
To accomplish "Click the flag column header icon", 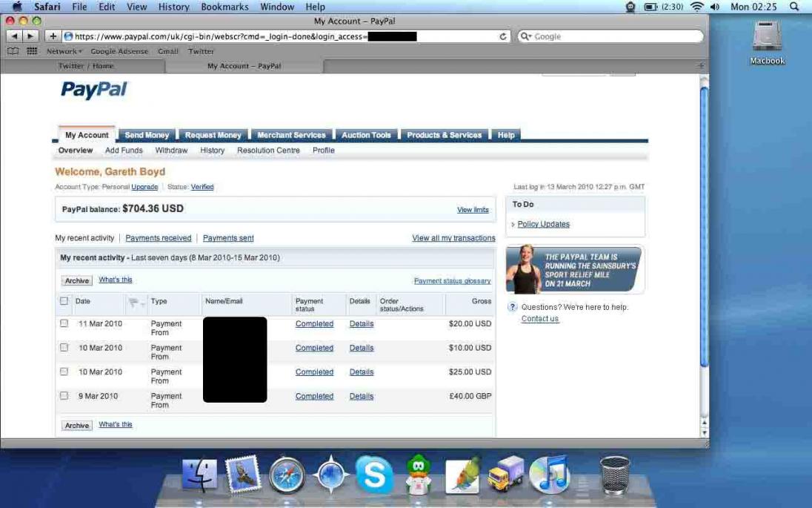I will pos(133,302).
